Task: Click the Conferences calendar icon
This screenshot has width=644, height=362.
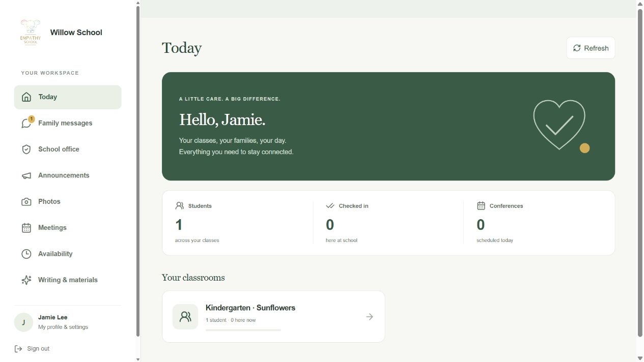Action: tap(481, 206)
